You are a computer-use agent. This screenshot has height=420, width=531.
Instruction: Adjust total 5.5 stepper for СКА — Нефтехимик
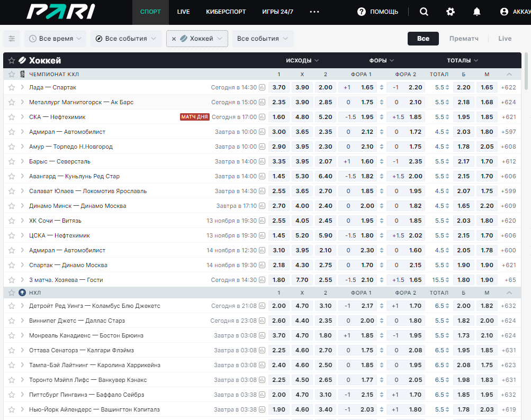(447, 117)
